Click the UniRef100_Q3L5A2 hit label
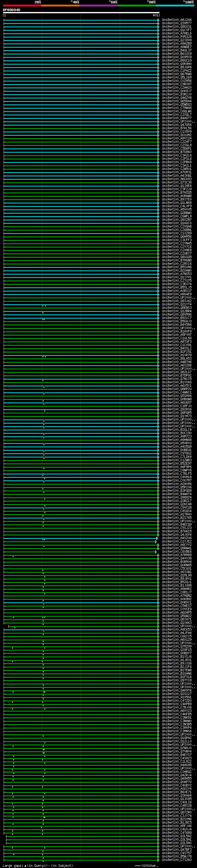Viewport: 197px width, 868px height. pyautogui.click(x=176, y=836)
